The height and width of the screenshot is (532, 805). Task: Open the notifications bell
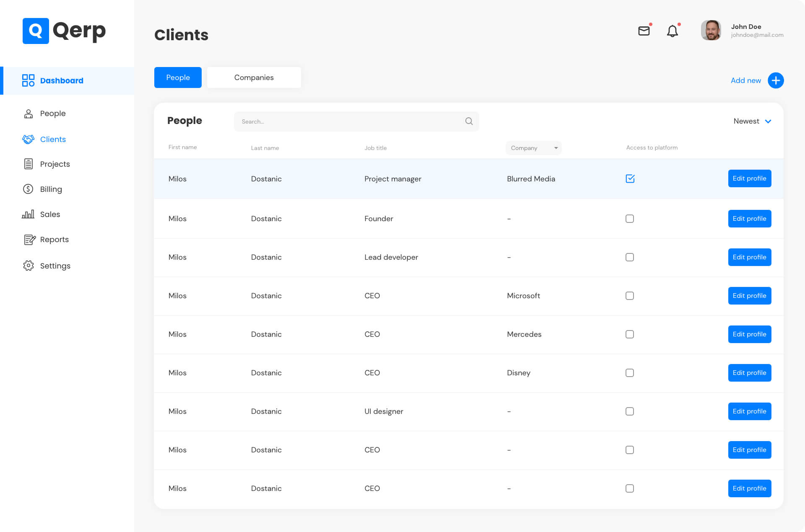click(672, 31)
